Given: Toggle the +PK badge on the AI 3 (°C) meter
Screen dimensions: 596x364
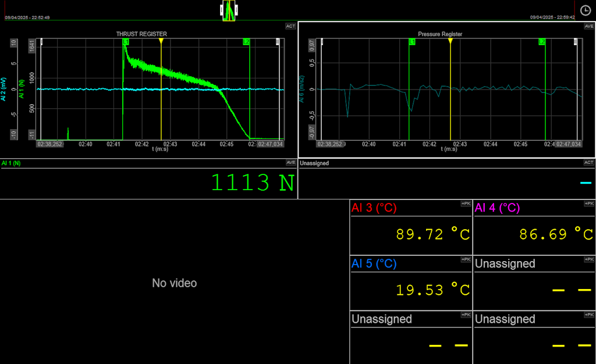Looking at the screenshot, I should [x=466, y=204].
